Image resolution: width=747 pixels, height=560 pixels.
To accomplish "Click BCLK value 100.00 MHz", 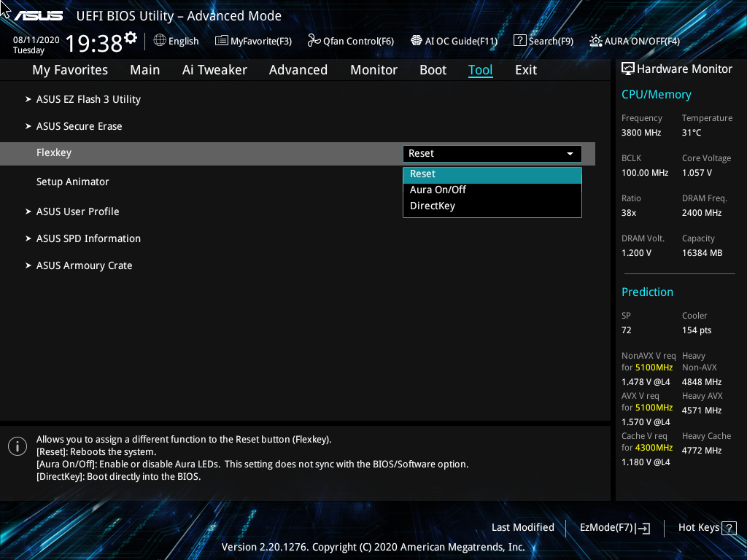I will (645, 173).
